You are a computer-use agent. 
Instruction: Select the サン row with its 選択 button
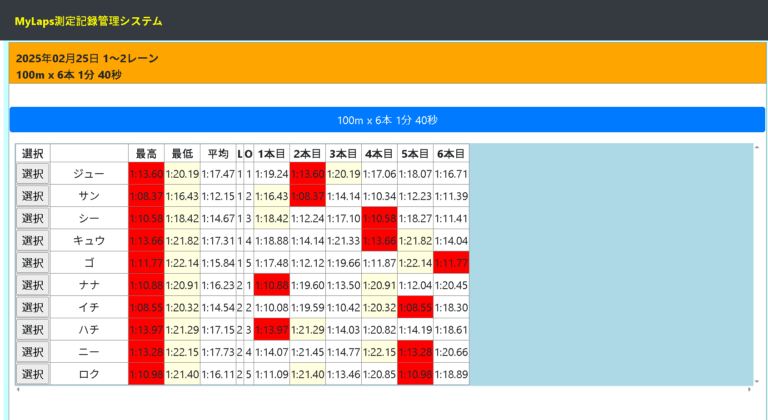click(x=33, y=196)
